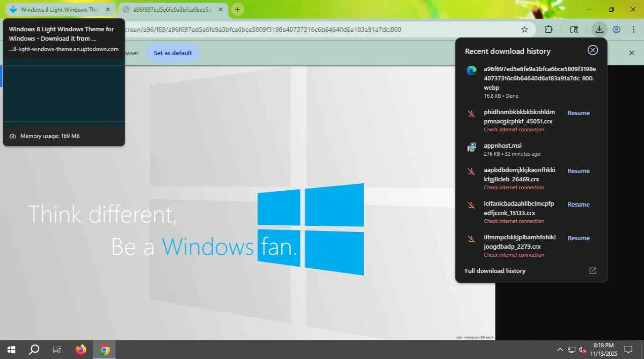Open the Extensions puzzle icon

pos(549,29)
